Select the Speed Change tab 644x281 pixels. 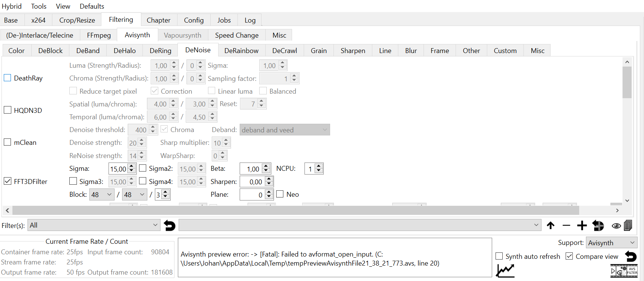click(236, 35)
